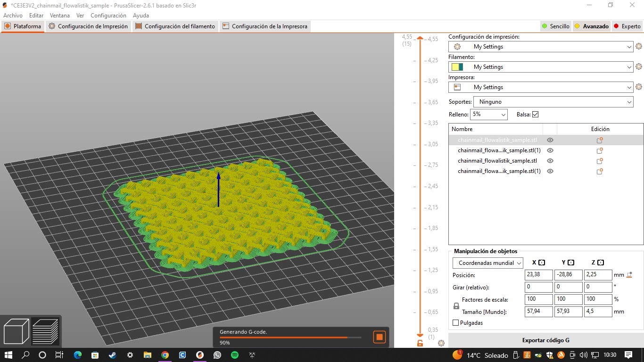
Task: Switch to the sliced layers preview view
Action: (45, 331)
